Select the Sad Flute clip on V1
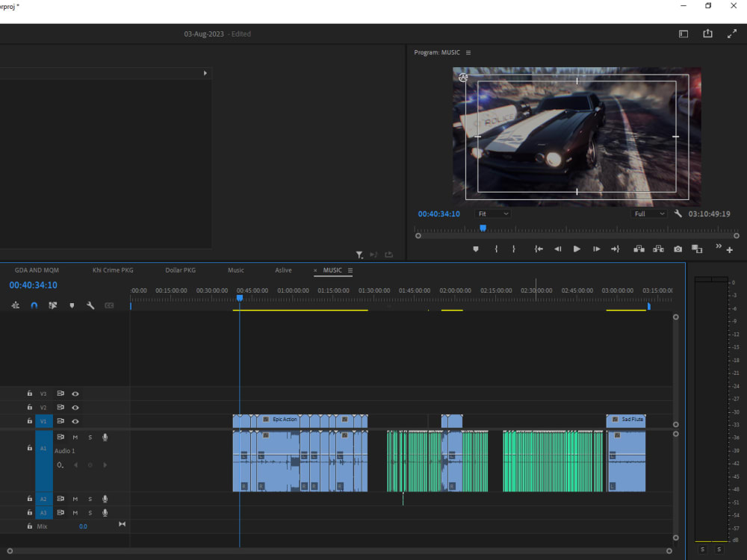 click(x=626, y=420)
